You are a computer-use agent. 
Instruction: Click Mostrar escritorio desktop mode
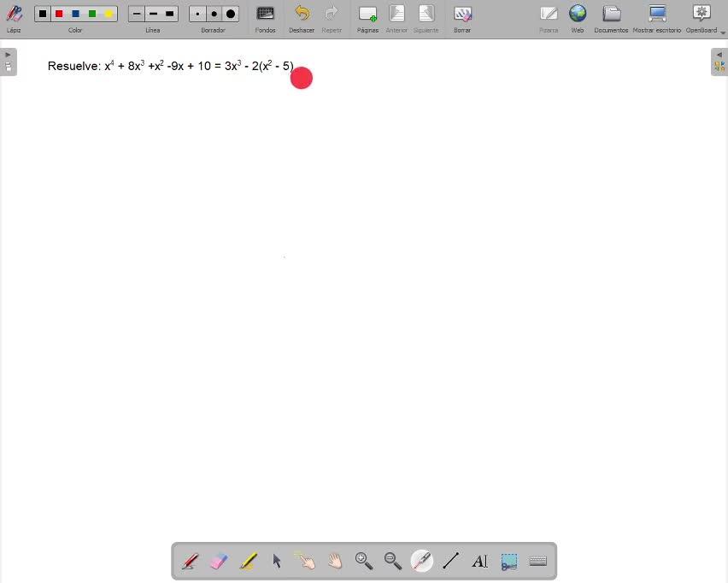[657, 14]
